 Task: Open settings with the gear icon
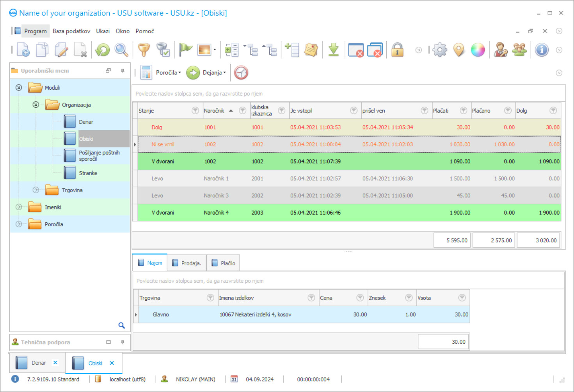pyautogui.click(x=440, y=50)
